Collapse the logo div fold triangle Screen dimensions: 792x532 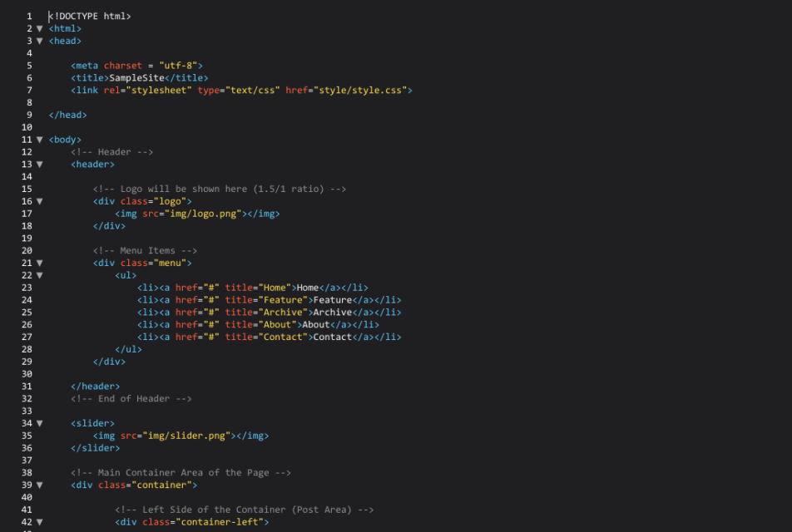(39, 200)
